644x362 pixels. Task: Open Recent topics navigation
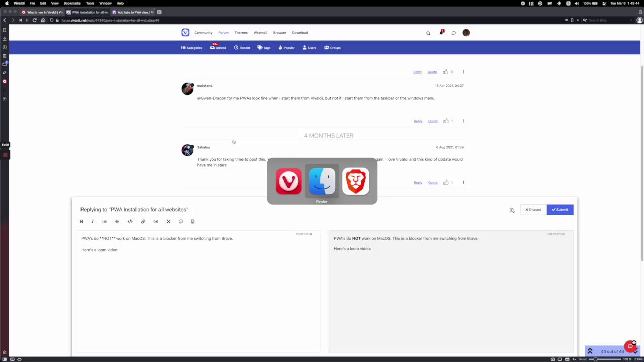pos(242,48)
